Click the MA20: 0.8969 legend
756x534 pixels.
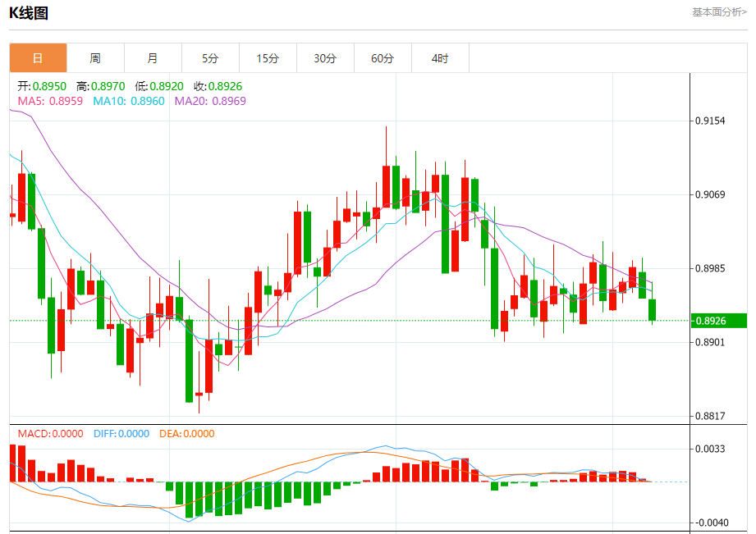tap(210, 101)
